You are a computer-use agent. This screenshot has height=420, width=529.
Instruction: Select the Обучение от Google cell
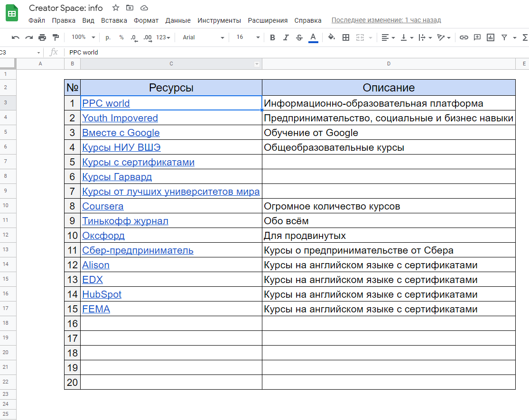pyautogui.click(x=389, y=132)
